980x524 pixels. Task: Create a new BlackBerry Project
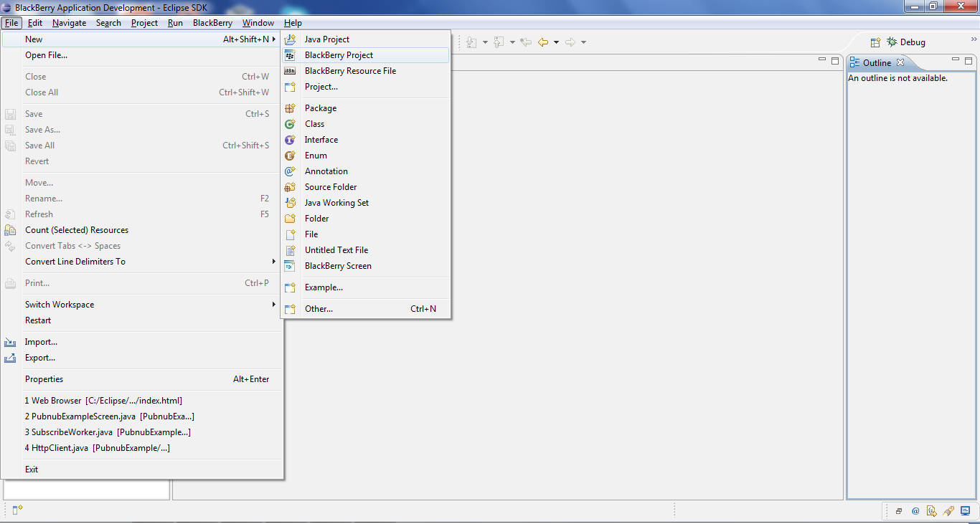(x=338, y=54)
